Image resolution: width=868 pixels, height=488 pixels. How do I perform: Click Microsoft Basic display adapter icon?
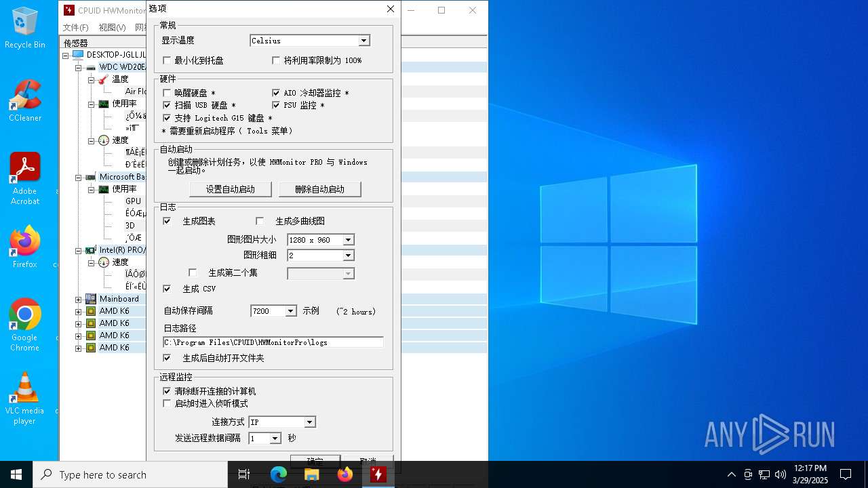(x=91, y=177)
